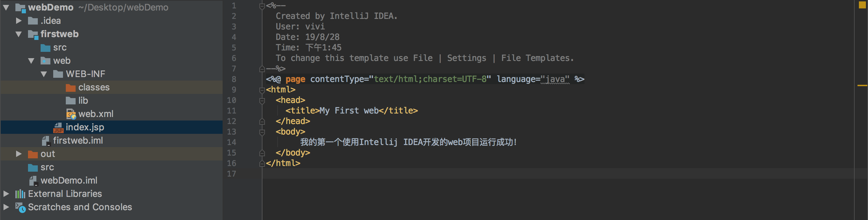This screenshot has height=220, width=868.
Task: Collapse the firstweb module arrow
Action: 19,34
